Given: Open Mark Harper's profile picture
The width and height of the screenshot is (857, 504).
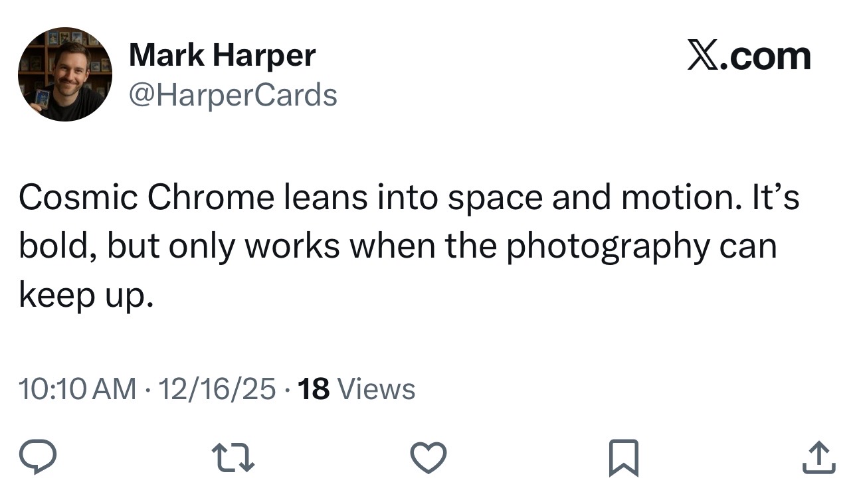Looking at the screenshot, I should point(64,74).
